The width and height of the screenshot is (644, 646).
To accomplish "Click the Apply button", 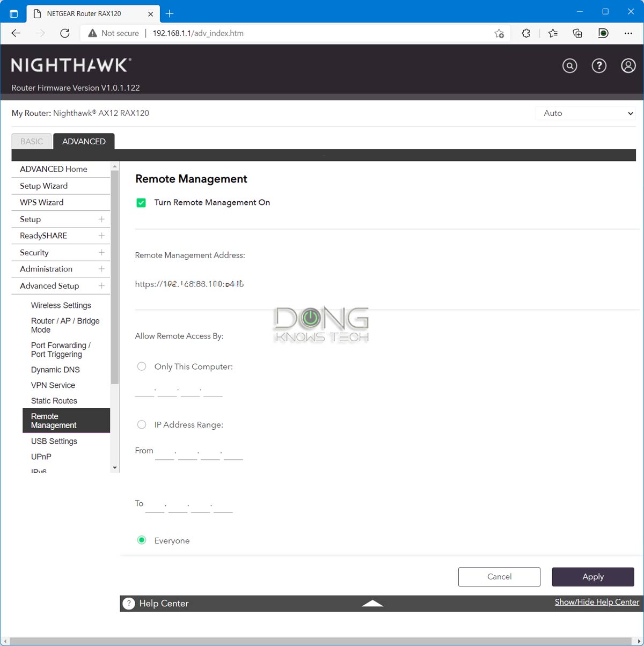I will pos(593,577).
